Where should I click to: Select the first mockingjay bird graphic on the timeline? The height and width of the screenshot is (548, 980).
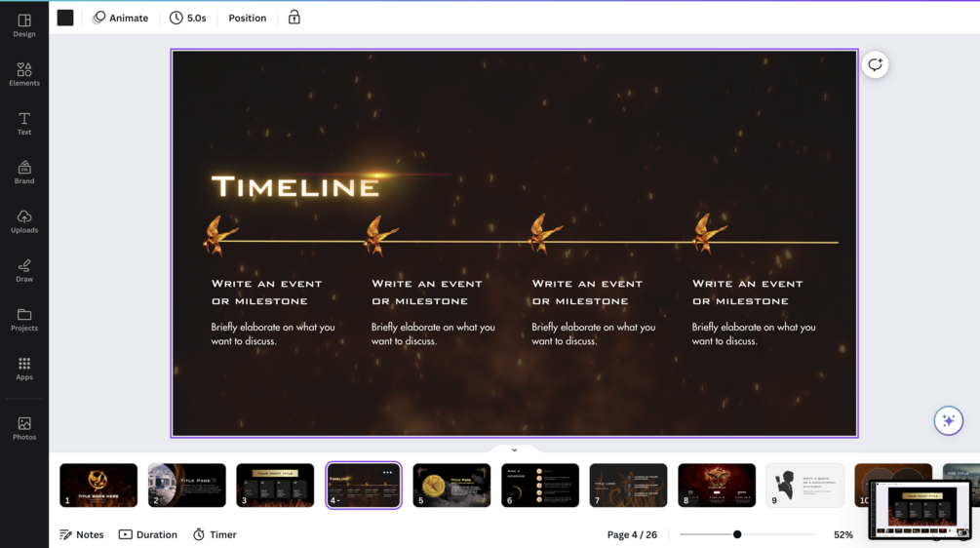pos(218,235)
